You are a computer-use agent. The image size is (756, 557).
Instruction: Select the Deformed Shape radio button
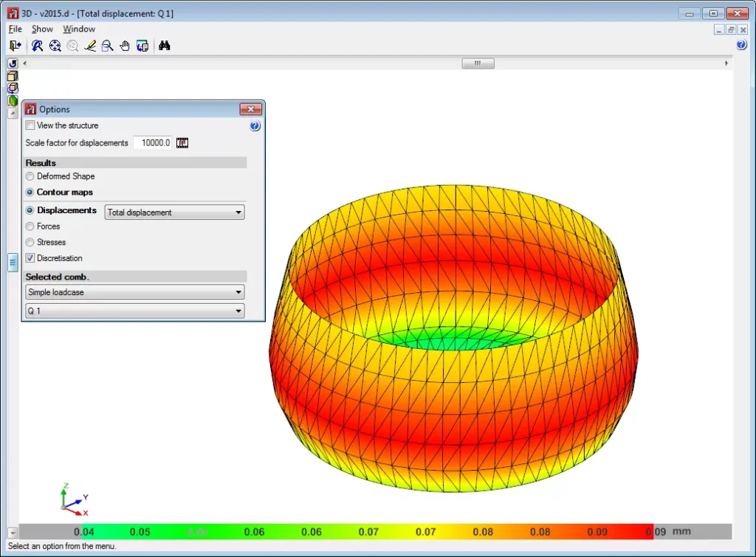pyautogui.click(x=30, y=176)
